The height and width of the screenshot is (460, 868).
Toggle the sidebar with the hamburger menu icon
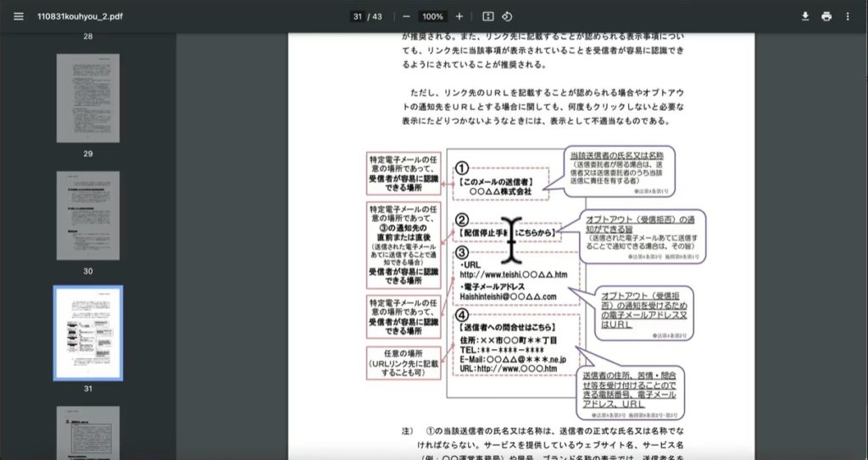pos(19,16)
